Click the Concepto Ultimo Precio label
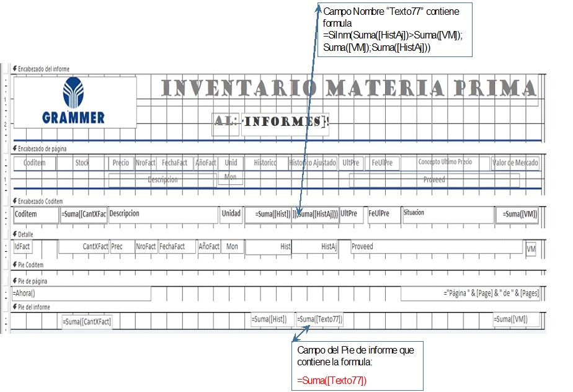This screenshot has width=573, height=392. coord(445,163)
